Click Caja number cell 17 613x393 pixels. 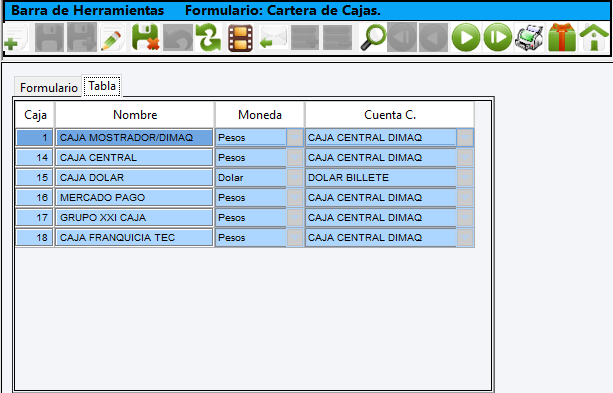click(x=34, y=217)
